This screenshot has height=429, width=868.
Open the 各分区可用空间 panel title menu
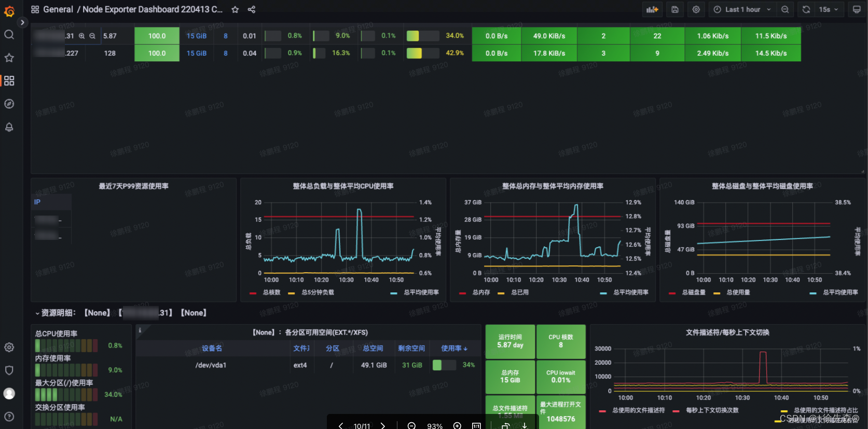[310, 332]
